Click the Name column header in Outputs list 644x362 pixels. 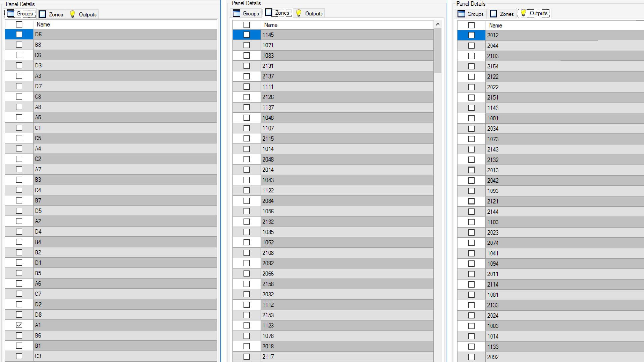pyautogui.click(x=565, y=25)
